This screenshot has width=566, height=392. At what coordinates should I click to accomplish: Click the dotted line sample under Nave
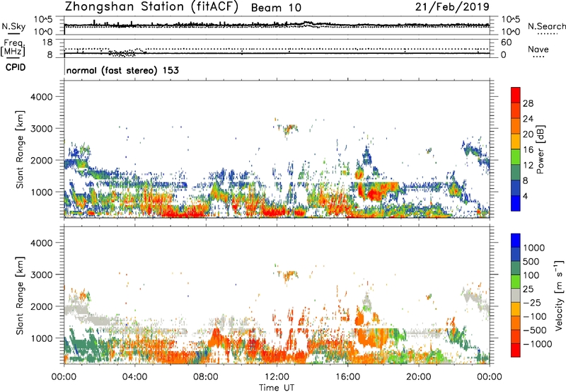point(538,57)
